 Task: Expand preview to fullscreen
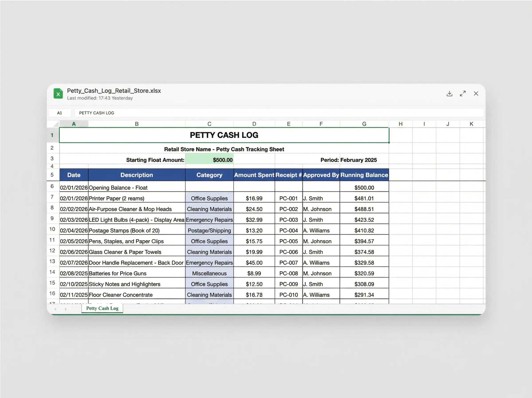click(x=462, y=93)
